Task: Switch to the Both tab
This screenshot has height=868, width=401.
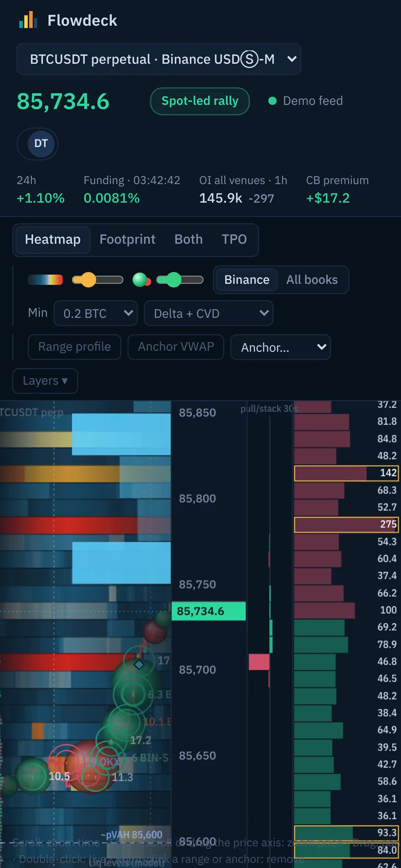Action: click(x=189, y=240)
